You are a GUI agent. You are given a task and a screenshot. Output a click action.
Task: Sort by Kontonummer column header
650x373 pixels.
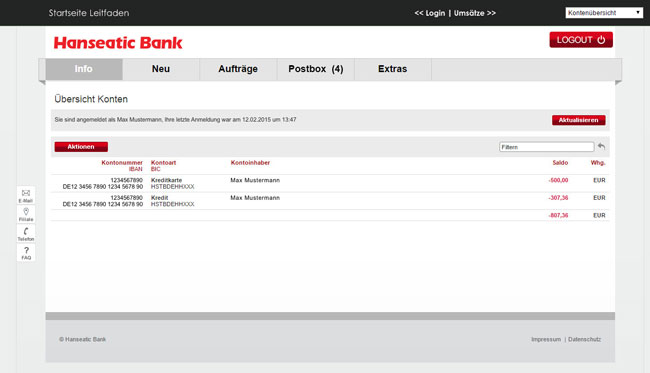(122, 162)
